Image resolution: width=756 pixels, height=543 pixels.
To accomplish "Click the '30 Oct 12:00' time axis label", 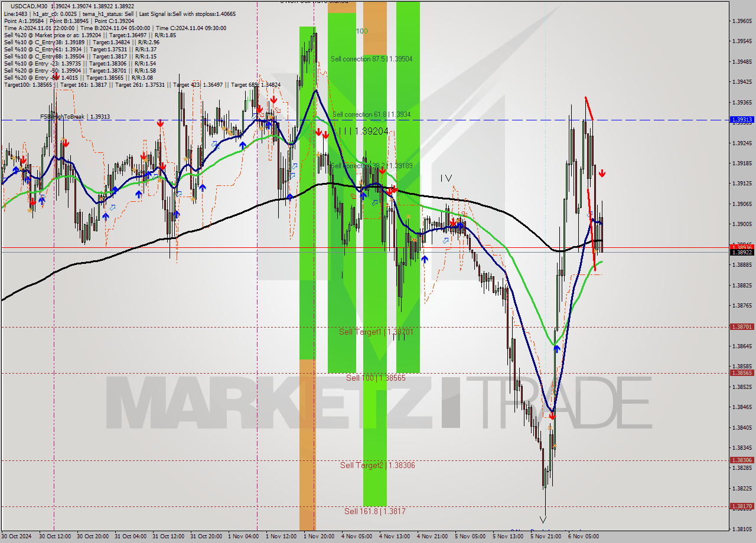I will coord(55,537).
